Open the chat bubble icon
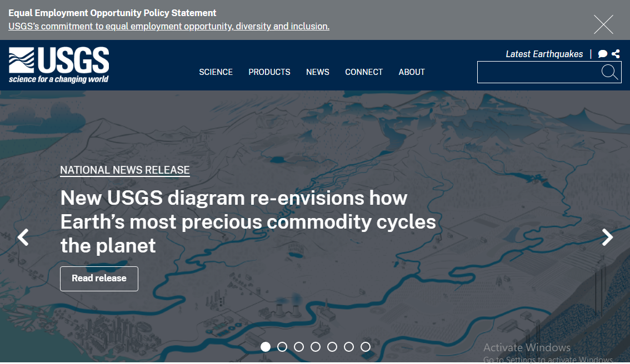Screen dimensions: 630x364 (603, 54)
